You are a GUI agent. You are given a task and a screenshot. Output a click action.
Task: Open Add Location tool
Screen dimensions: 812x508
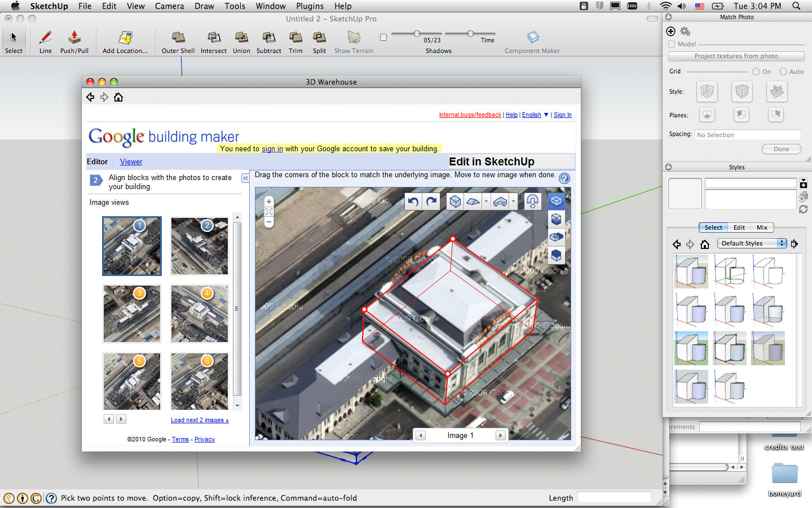click(125, 42)
